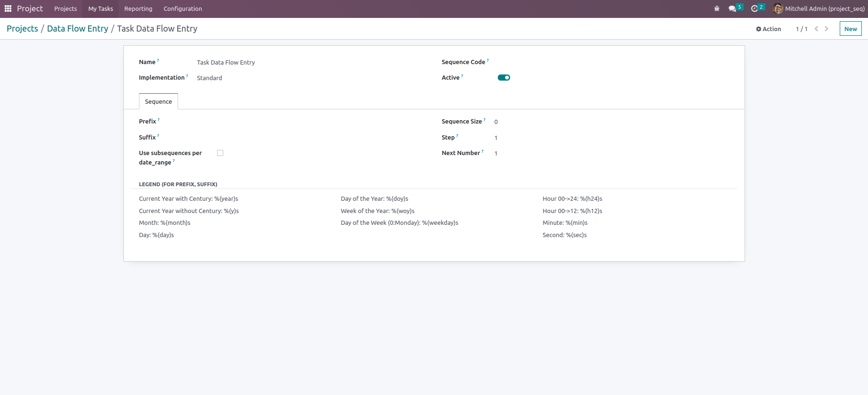Show help tooltip for Sequence Code
Screen dimensions: 868x395
point(488,60)
